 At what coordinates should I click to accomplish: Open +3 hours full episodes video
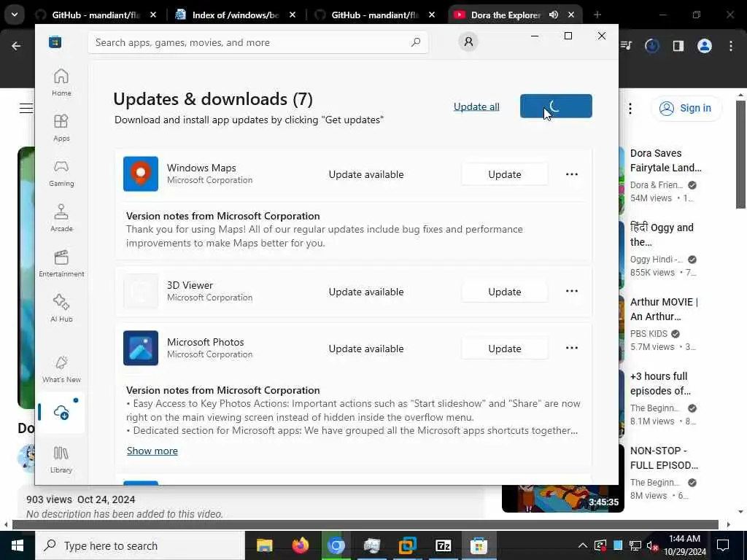point(660,384)
